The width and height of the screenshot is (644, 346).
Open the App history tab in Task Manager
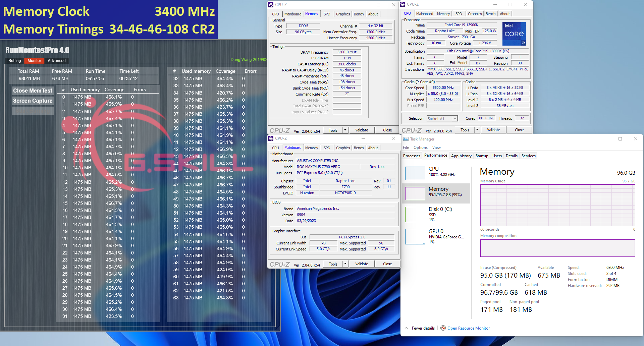tap(461, 156)
